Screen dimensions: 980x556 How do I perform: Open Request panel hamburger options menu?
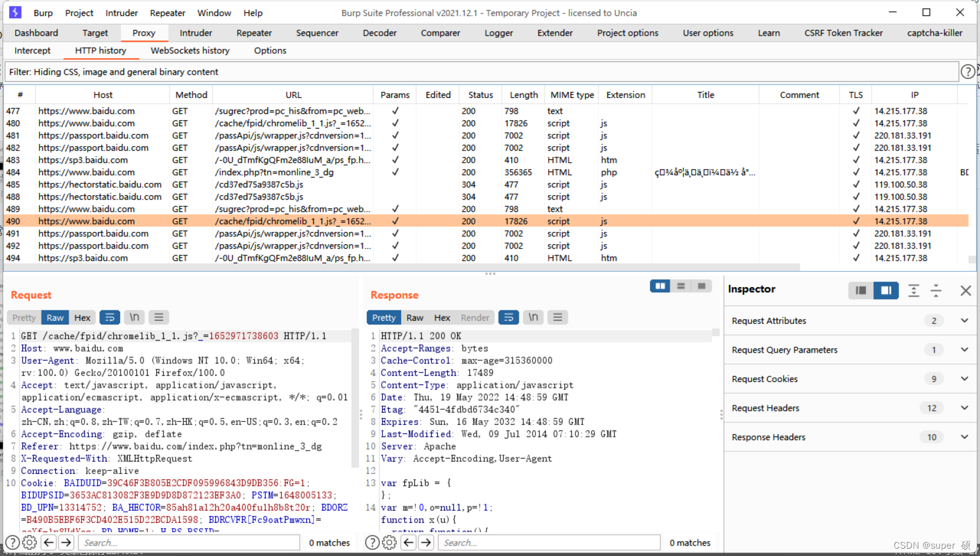159,317
